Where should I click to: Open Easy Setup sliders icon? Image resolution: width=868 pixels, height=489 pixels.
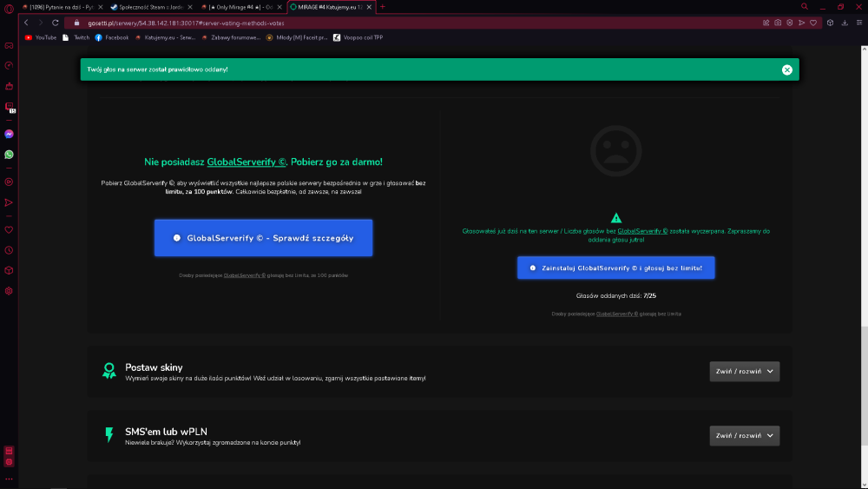859,23
